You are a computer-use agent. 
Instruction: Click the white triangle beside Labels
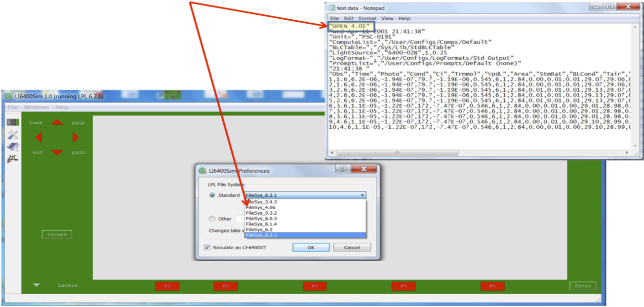coord(36,285)
